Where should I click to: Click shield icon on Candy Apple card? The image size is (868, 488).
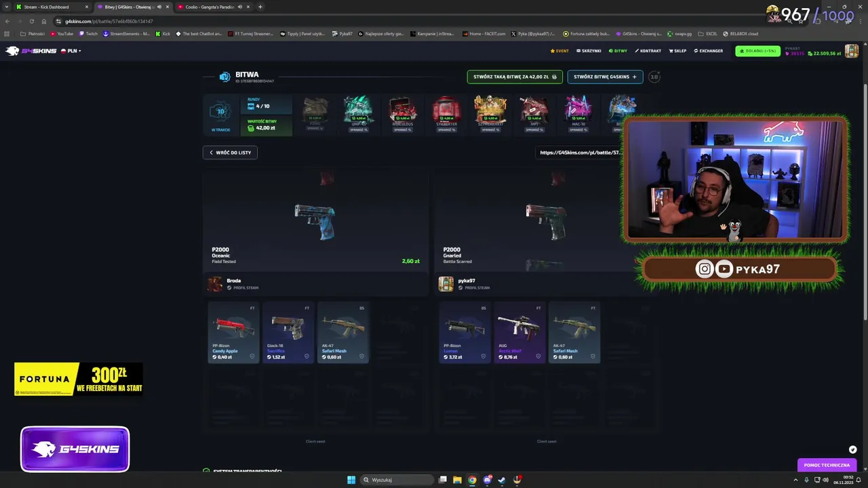[252, 357]
